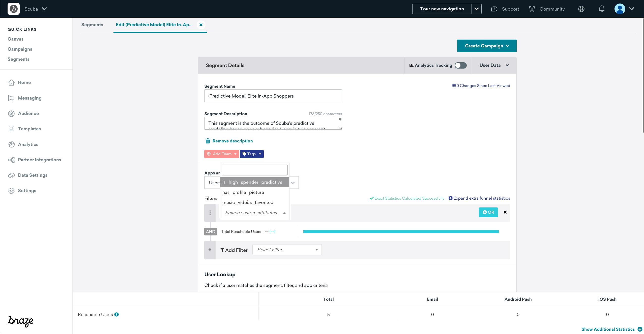
Task: Open Community link in header
Action: click(x=547, y=9)
